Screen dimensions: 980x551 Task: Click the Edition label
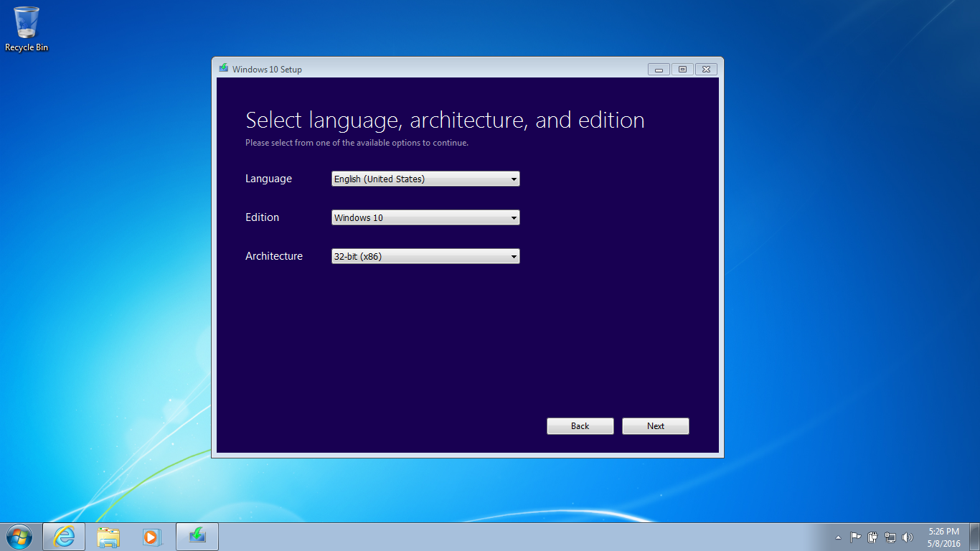[262, 217]
